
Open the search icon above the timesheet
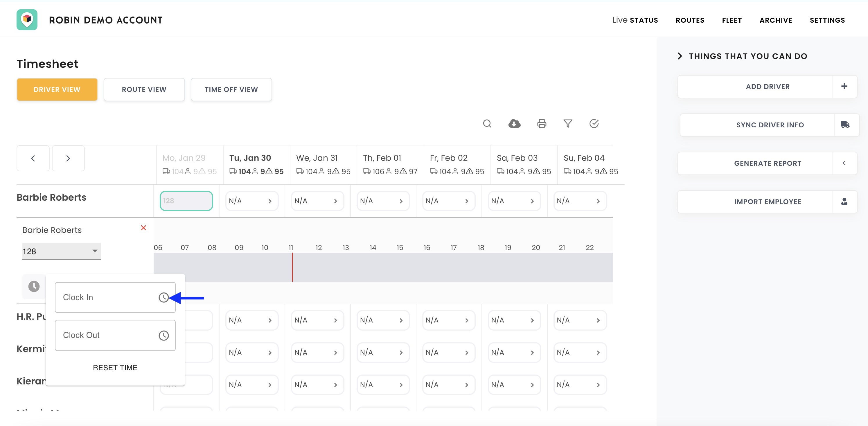[488, 124]
